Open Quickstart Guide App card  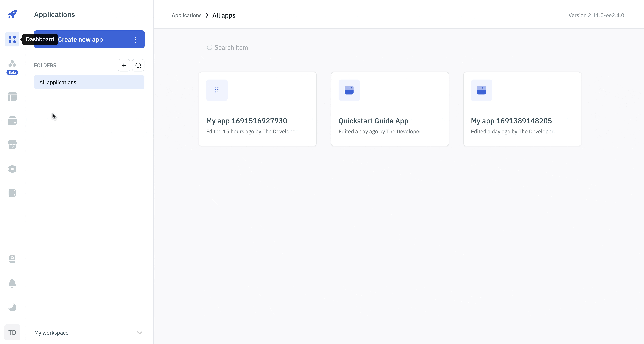[x=390, y=109]
